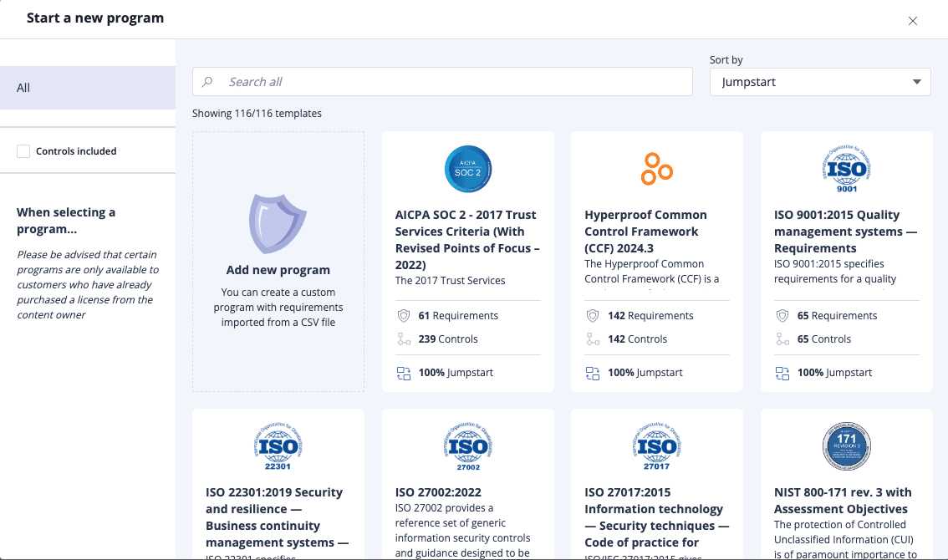948x560 pixels.
Task: Click the AICPA SOC 2 badge icon
Action: pyautogui.click(x=467, y=169)
